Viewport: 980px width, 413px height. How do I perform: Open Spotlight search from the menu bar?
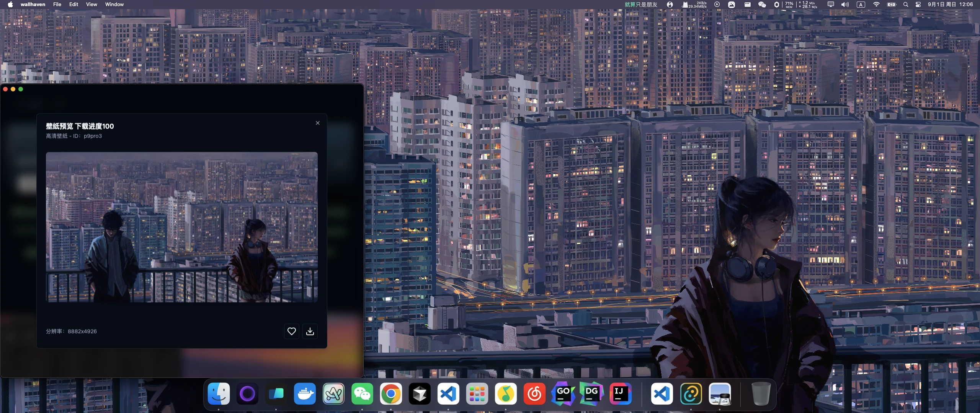[x=906, y=5]
